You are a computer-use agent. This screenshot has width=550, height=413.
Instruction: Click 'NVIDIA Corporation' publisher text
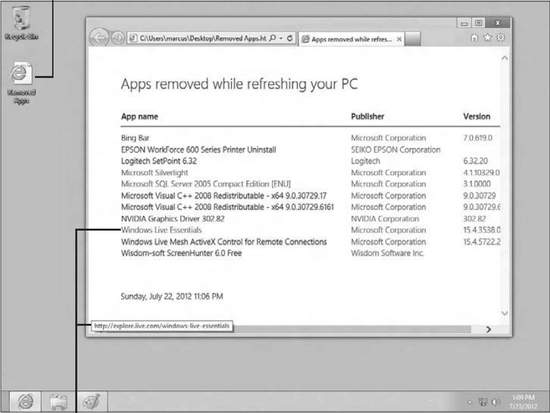click(385, 219)
